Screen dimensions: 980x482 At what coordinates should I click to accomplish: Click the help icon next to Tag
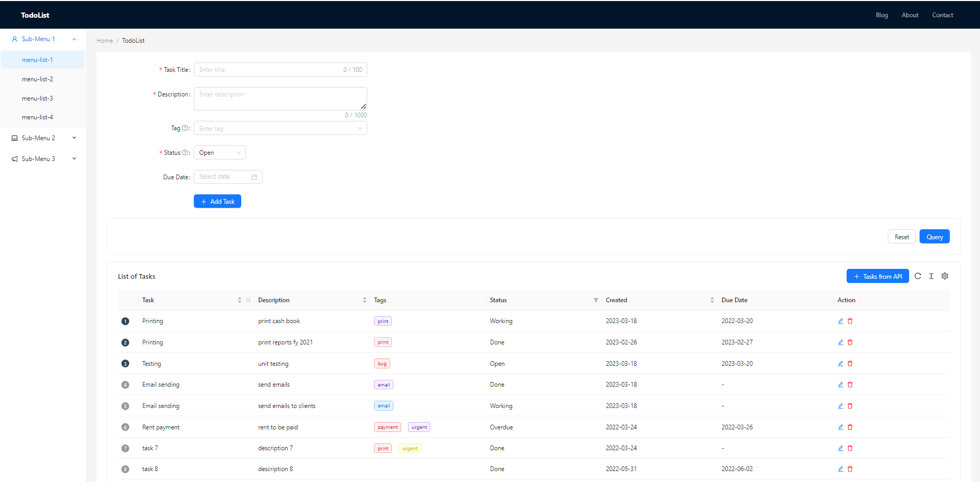[186, 128]
